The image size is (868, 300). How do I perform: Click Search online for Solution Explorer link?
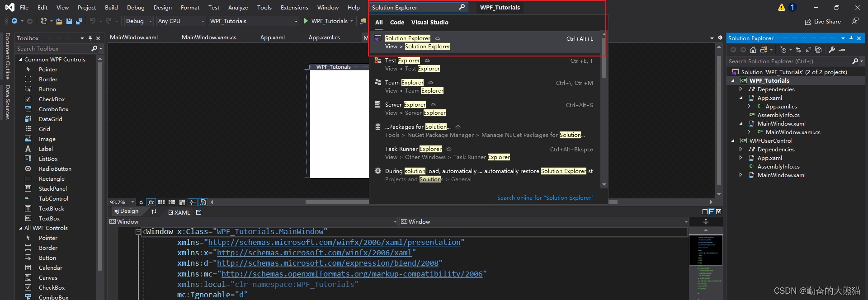click(x=545, y=198)
